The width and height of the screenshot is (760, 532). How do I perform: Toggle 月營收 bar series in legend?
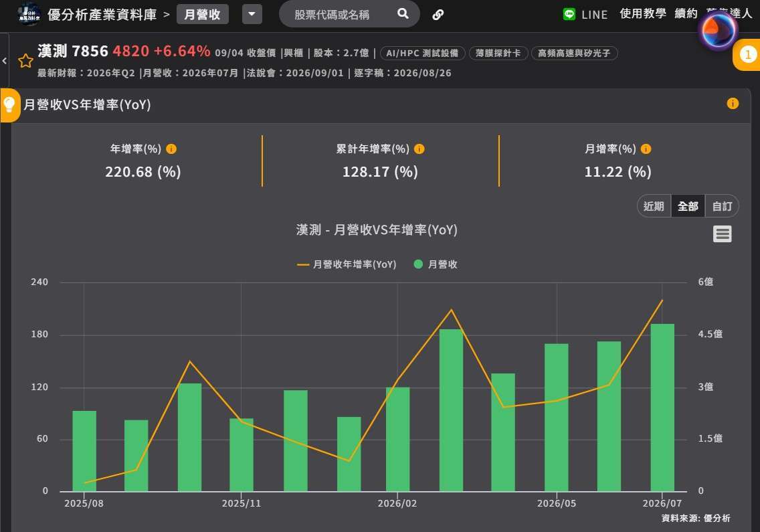point(436,264)
